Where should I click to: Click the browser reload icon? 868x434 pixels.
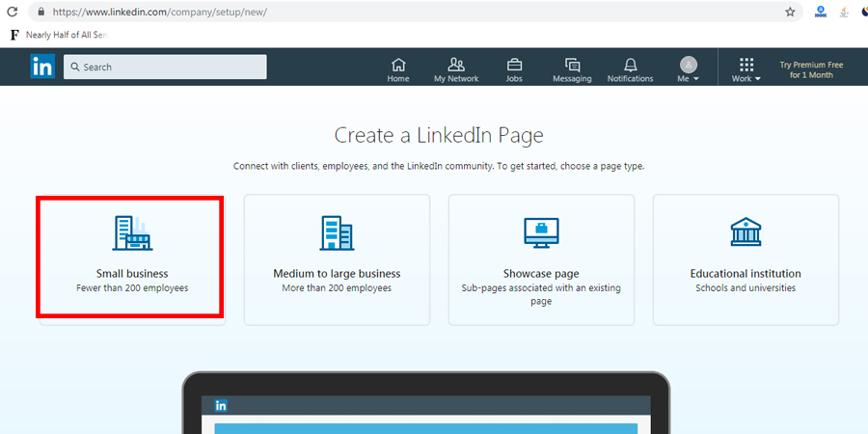pyautogui.click(x=12, y=12)
